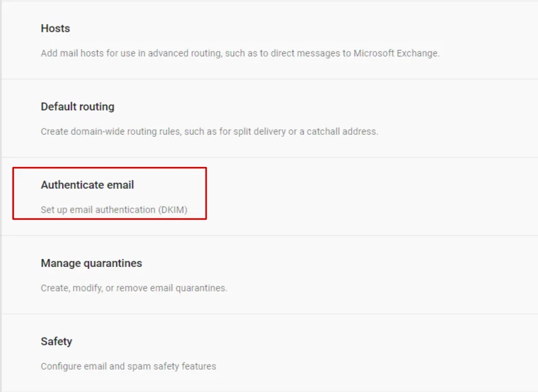538x392 pixels.
Task: Click blank space right of Safety title
Action: (306, 341)
